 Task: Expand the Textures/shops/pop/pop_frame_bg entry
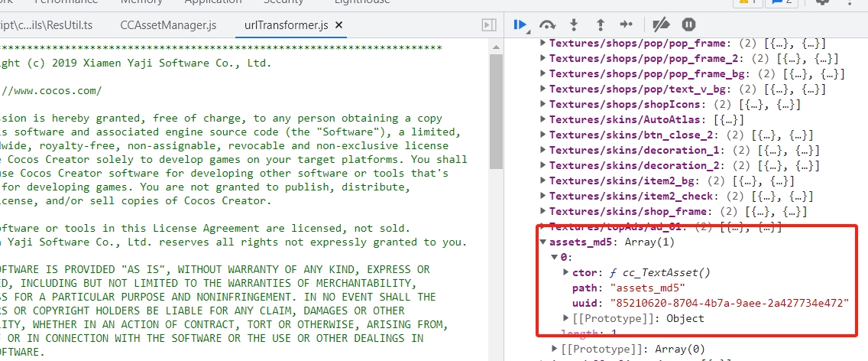tap(543, 73)
